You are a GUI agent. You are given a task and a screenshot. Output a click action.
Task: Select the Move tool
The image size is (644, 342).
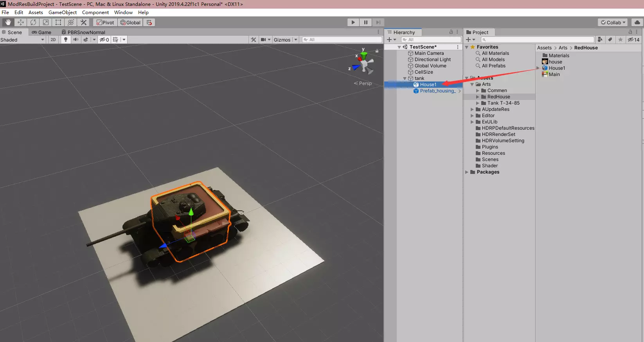21,22
